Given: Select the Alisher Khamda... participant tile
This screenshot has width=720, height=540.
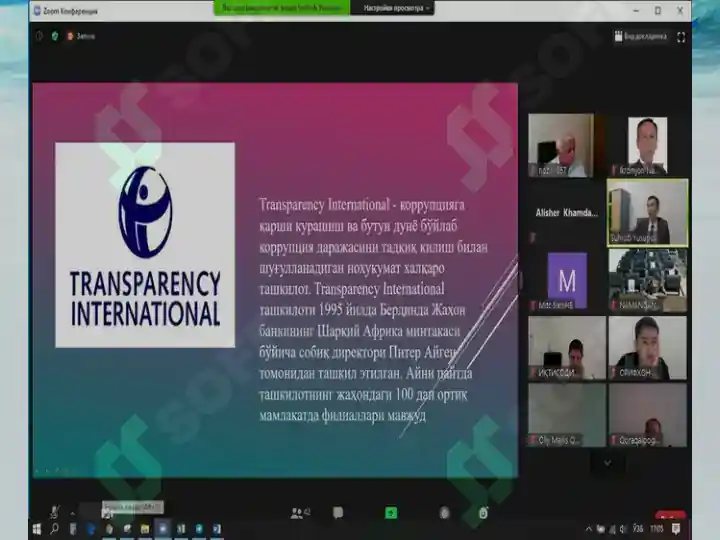Looking at the screenshot, I should click(x=567, y=213).
